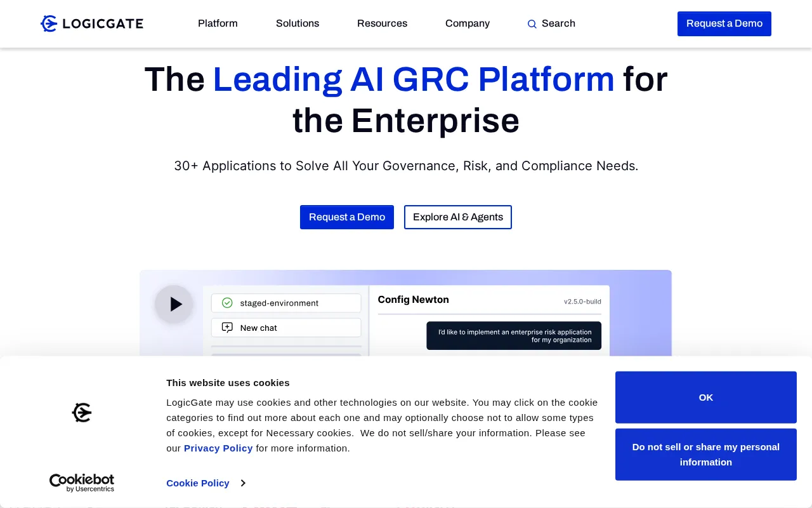
Task: Select the staged-environment row
Action: pos(286,303)
